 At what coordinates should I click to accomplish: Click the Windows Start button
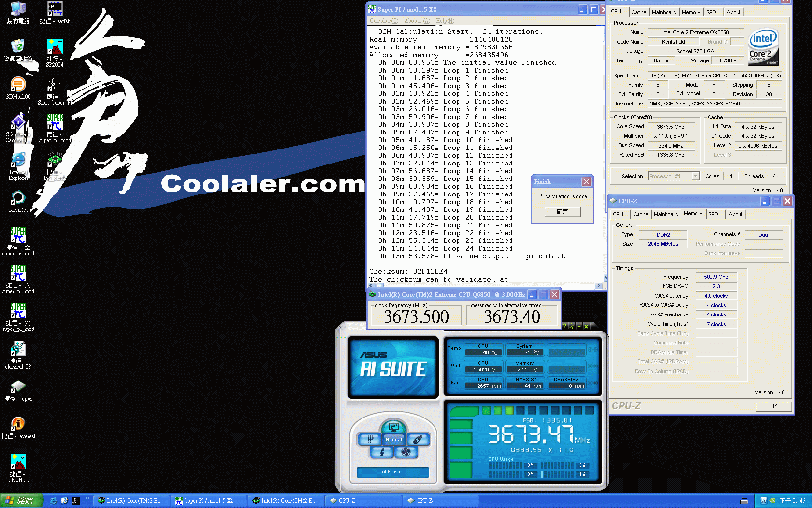[21, 501]
